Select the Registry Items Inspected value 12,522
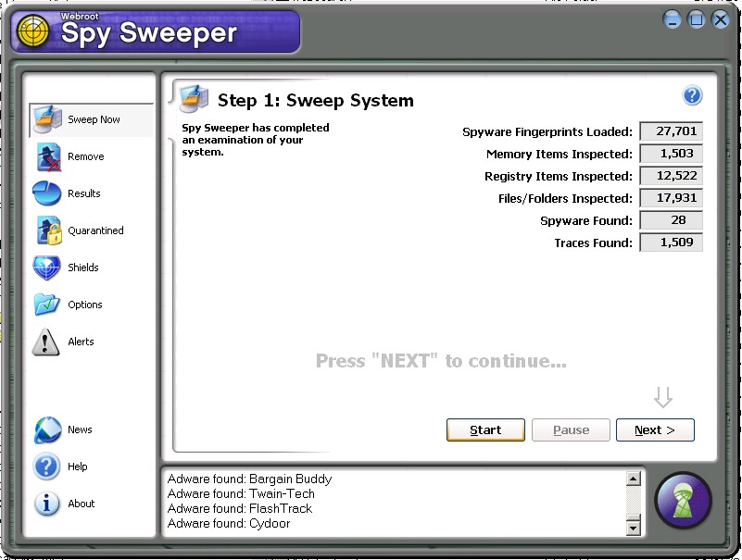The height and width of the screenshot is (560, 742). (671, 176)
